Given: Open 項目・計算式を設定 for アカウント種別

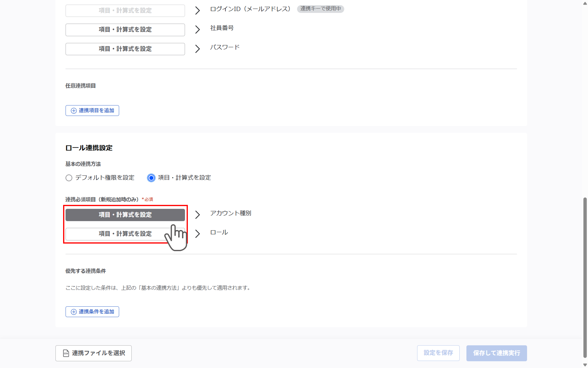Looking at the screenshot, I should pyautogui.click(x=125, y=215).
